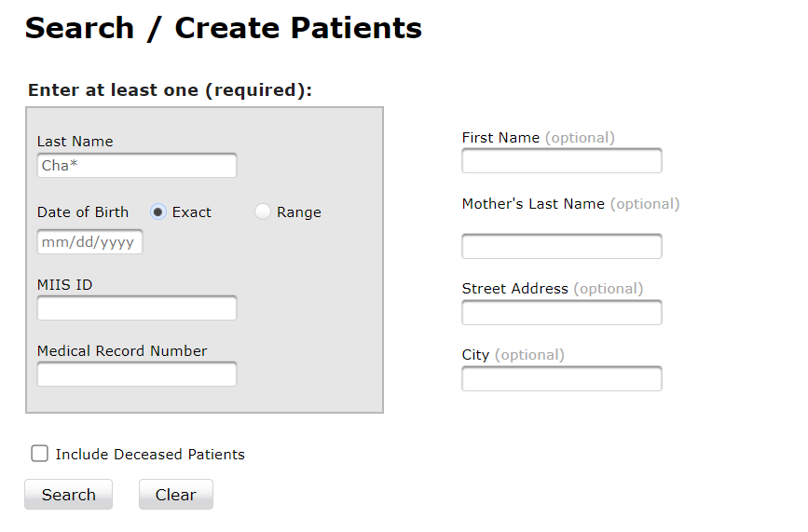Click the Medical Record Number field

[x=136, y=375]
